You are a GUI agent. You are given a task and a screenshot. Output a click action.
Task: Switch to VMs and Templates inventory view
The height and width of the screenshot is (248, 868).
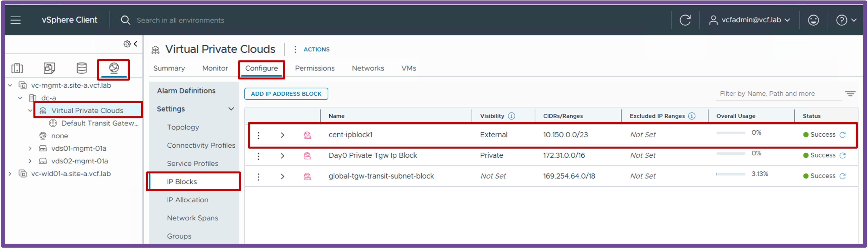pos(49,68)
